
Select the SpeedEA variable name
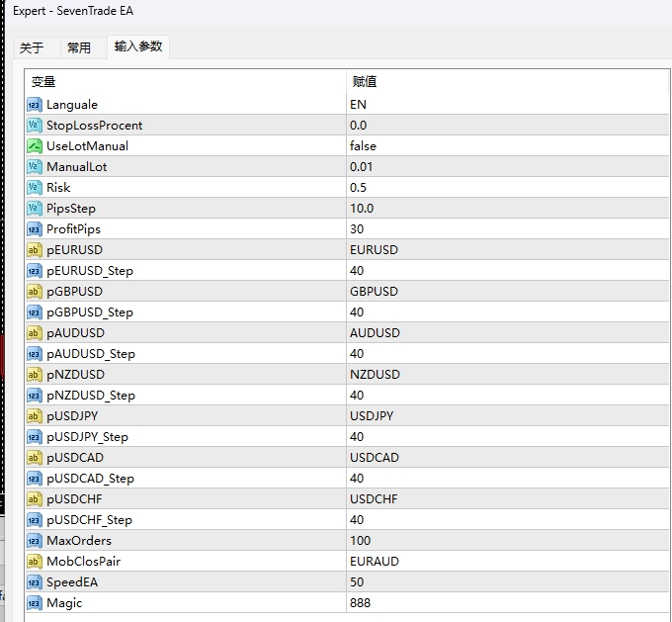click(72, 582)
